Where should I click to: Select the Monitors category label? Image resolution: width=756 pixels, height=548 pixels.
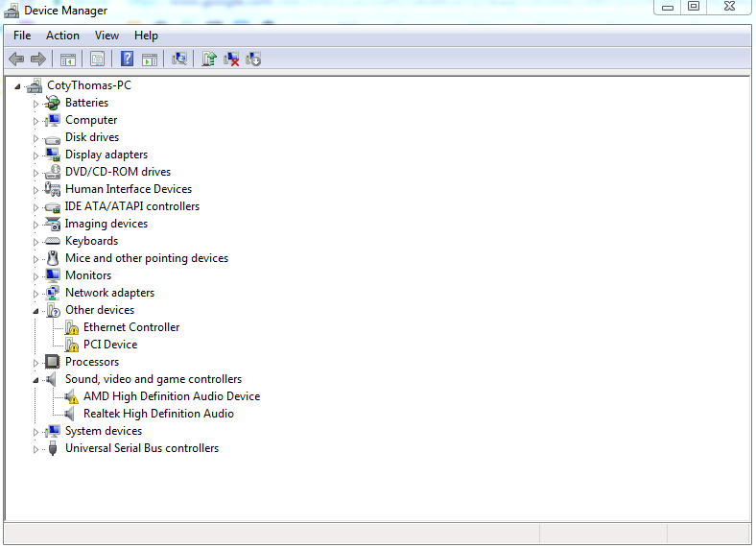tap(88, 275)
